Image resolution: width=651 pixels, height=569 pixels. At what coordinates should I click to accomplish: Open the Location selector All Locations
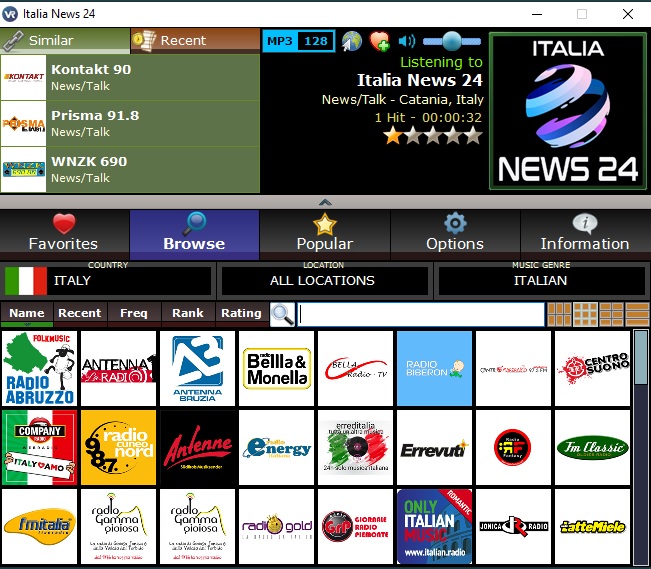[x=325, y=280]
